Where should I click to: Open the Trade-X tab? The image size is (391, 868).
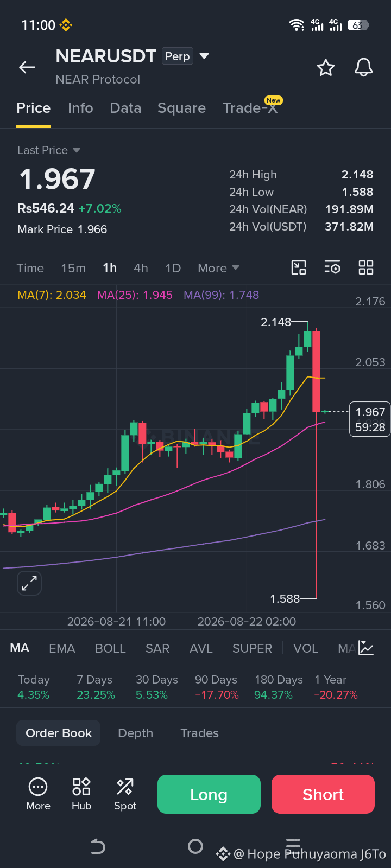(250, 108)
